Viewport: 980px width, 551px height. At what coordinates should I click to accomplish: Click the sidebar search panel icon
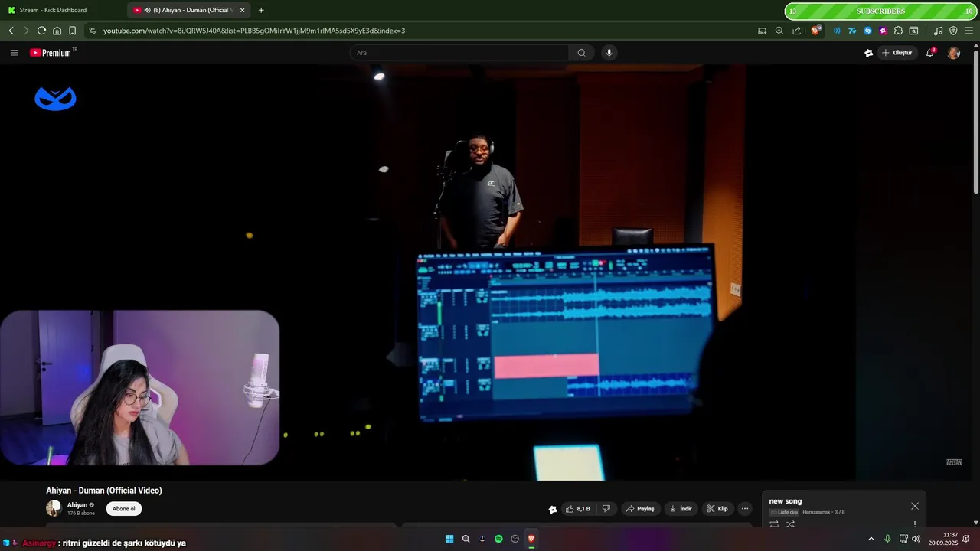tap(913, 31)
